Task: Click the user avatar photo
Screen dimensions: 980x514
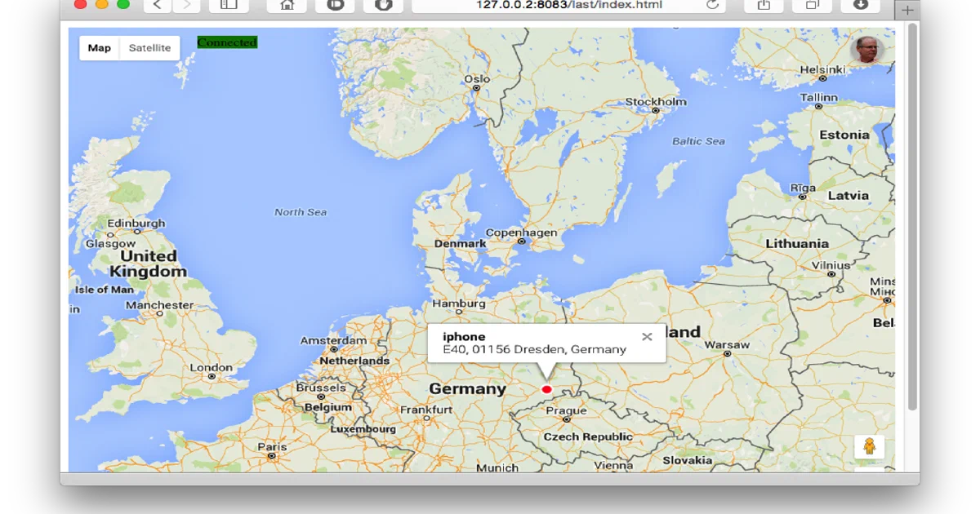Action: [866, 51]
